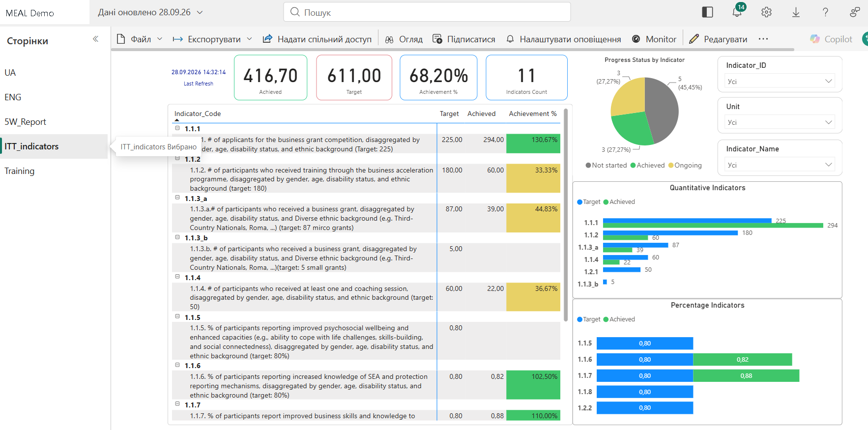Collapse the pages pane with double chevron
This screenshot has width=868, height=430.
click(95, 39)
